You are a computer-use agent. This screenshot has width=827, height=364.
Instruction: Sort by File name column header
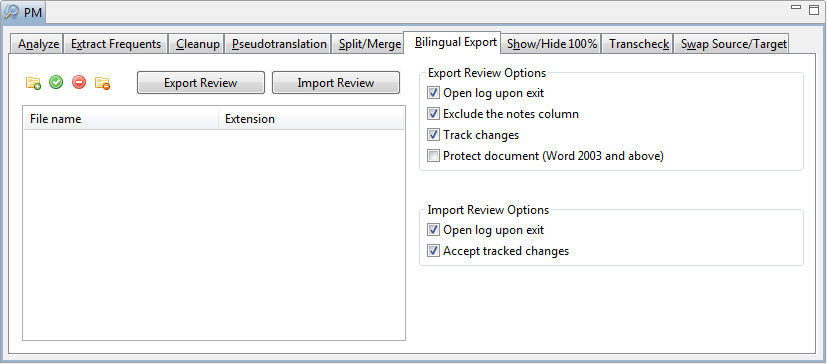tap(121, 119)
